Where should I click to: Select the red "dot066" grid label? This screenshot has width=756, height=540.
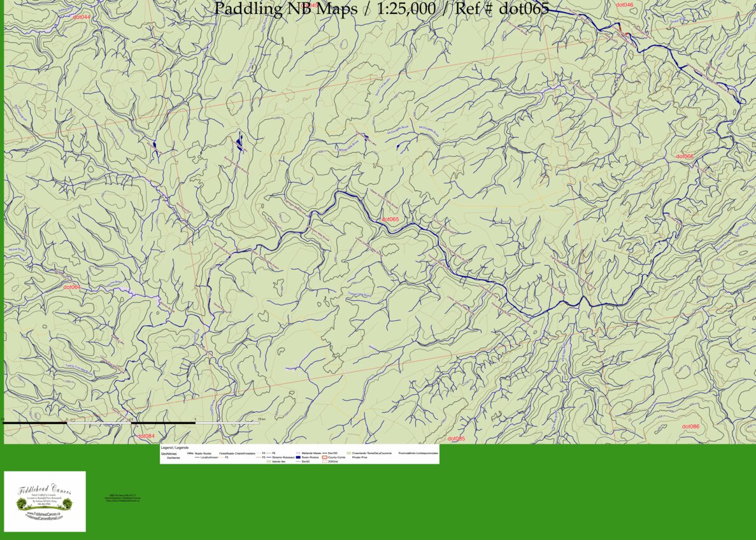684,156
